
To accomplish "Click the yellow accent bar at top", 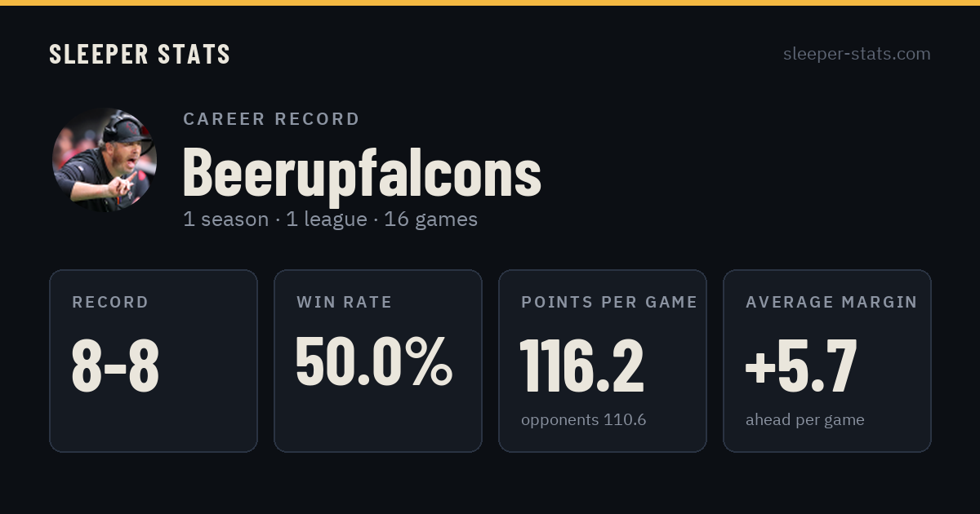I will coord(490,2).
